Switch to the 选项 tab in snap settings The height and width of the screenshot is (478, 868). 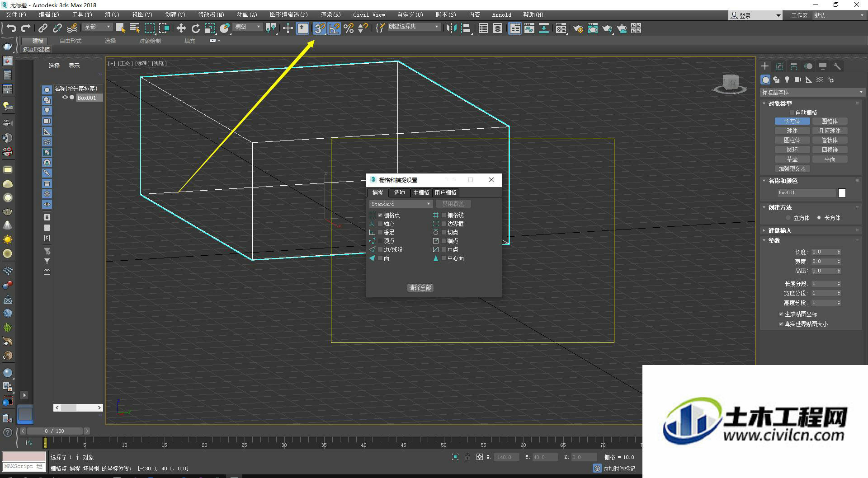coord(399,192)
